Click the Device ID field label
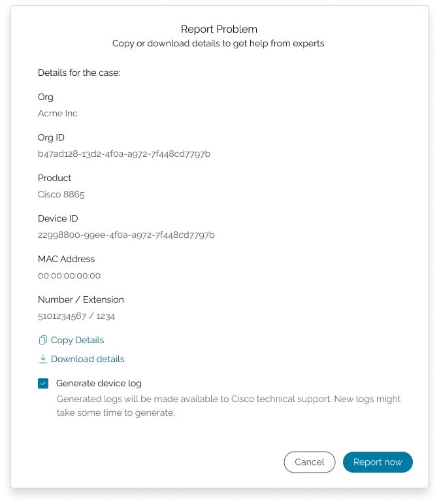The width and height of the screenshot is (439, 504). pos(57,219)
